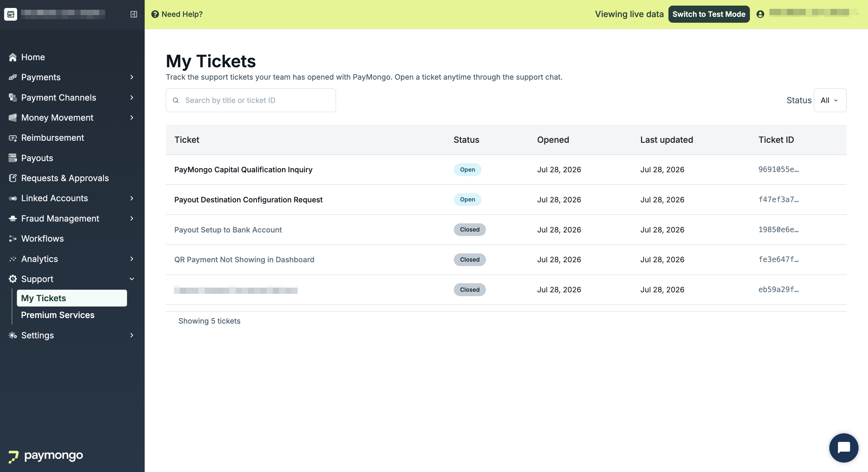Click ticket ID f47ef3a7…
The width and height of the screenshot is (868, 472).
(x=778, y=200)
